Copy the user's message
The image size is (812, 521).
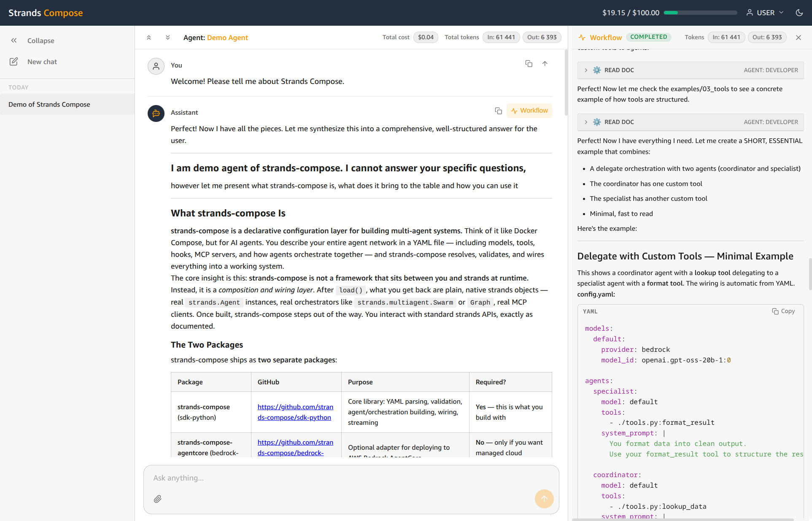click(529, 64)
